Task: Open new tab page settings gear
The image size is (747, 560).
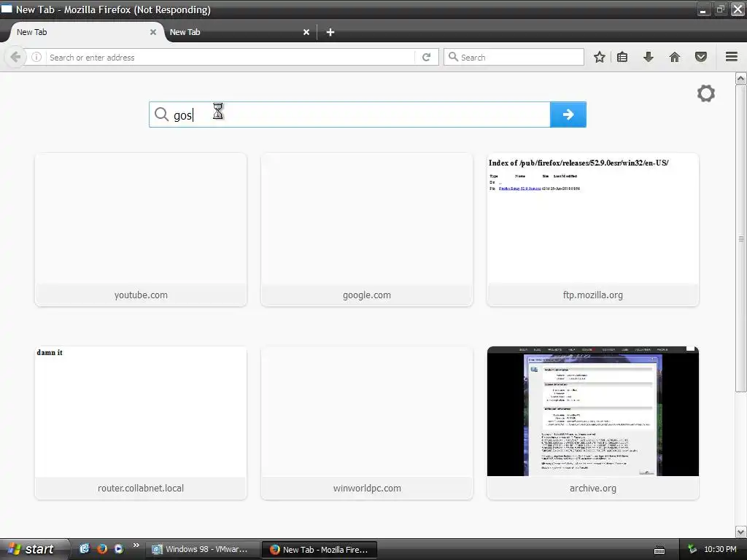Action: [x=706, y=93]
